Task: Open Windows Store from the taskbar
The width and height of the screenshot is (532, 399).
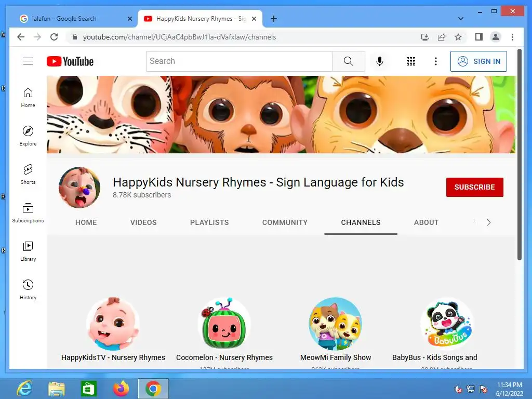Action: [x=88, y=389]
